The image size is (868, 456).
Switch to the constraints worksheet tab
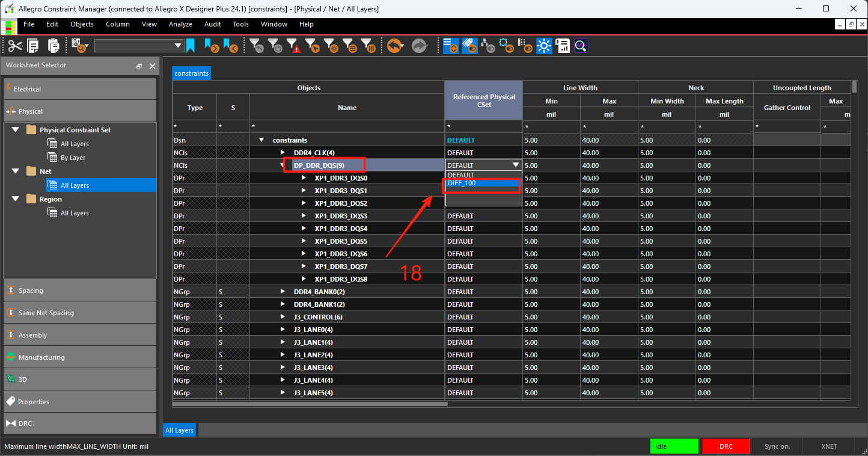pyautogui.click(x=192, y=73)
